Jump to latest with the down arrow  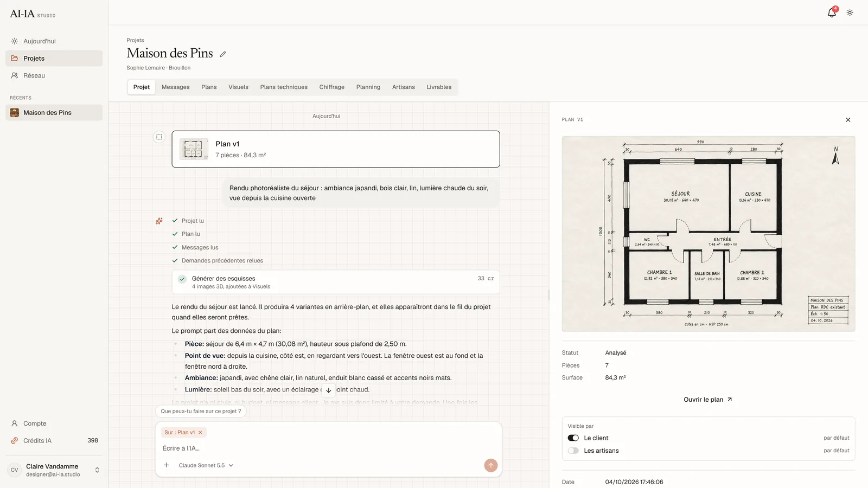[x=329, y=390]
